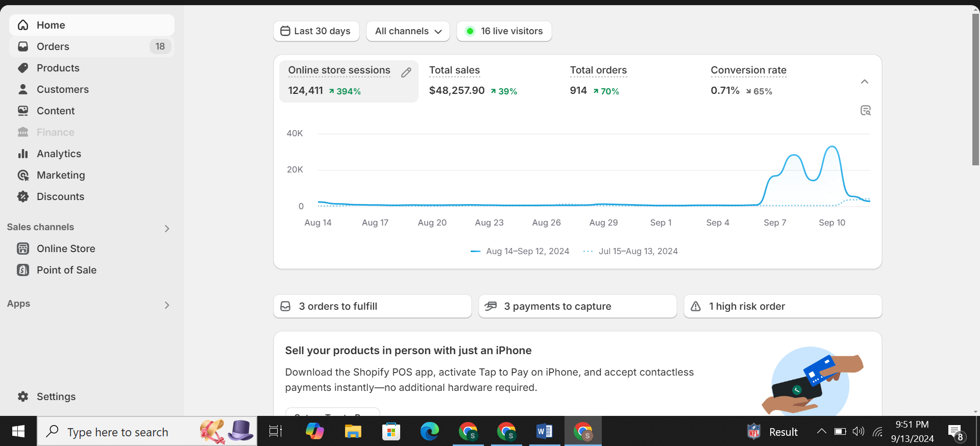
Task: Click the Products tag icon
Action: tap(23, 68)
